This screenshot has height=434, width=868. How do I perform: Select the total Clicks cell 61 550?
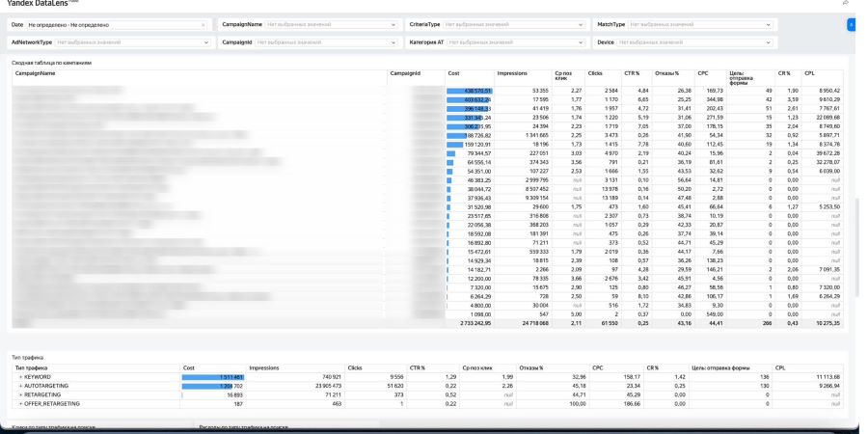pos(604,323)
